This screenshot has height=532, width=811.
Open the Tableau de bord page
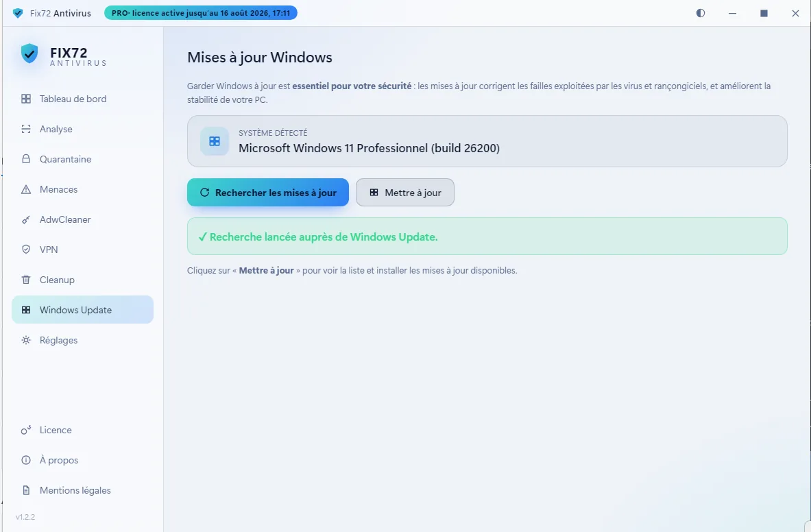pyautogui.click(x=83, y=99)
